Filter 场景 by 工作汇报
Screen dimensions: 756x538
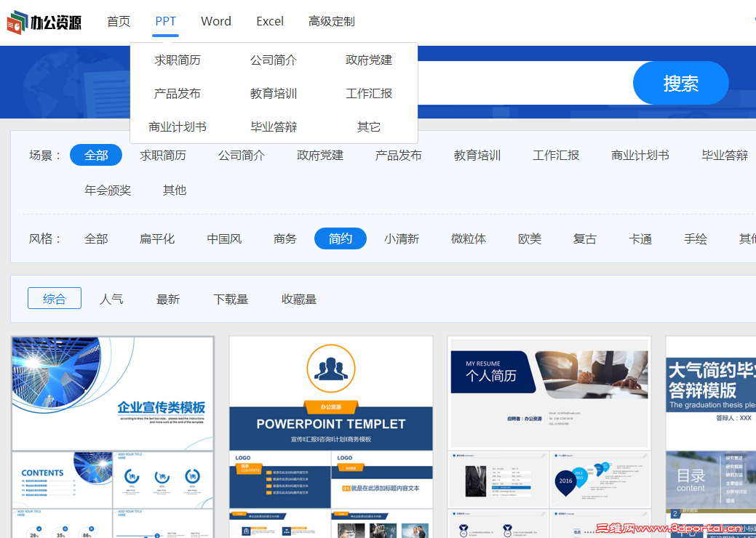click(x=556, y=155)
